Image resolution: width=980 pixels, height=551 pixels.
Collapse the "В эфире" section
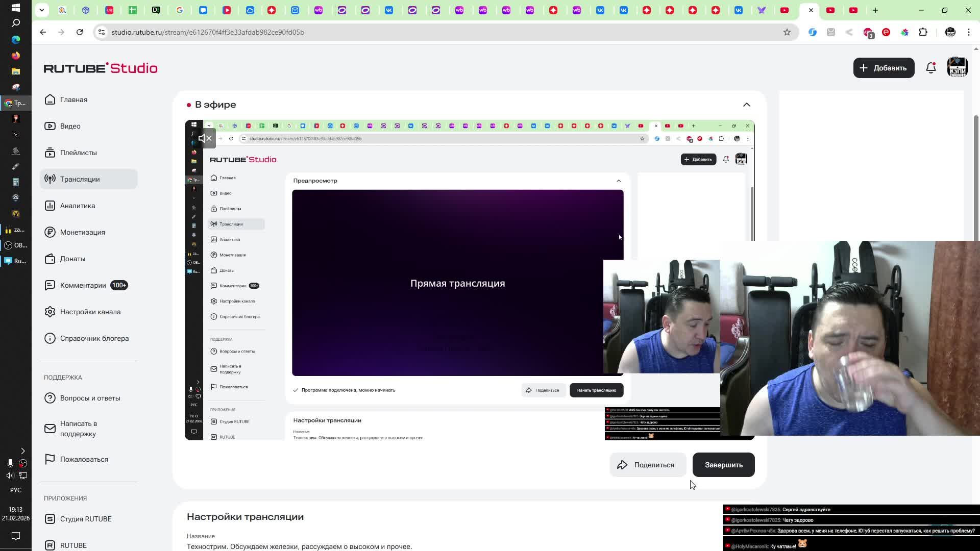pyautogui.click(x=746, y=105)
